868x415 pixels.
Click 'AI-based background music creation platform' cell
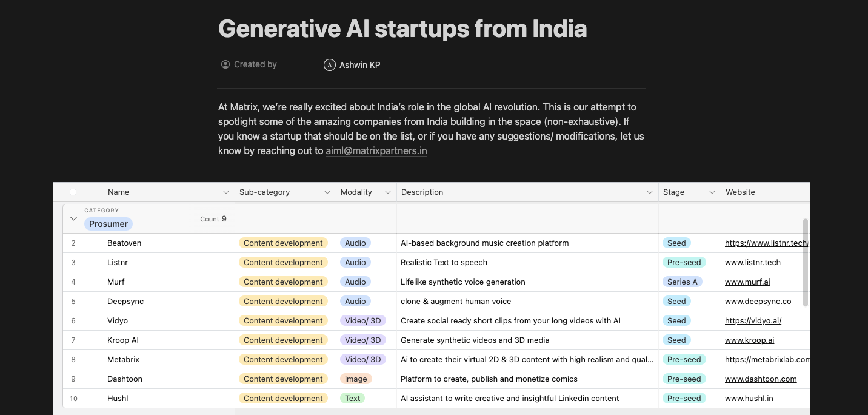click(527, 243)
